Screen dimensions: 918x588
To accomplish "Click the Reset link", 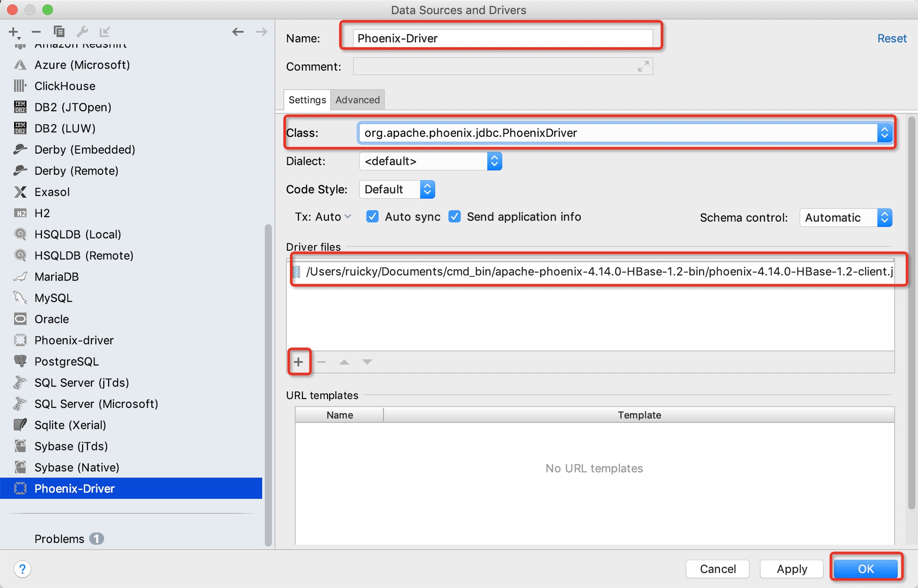I will (892, 38).
